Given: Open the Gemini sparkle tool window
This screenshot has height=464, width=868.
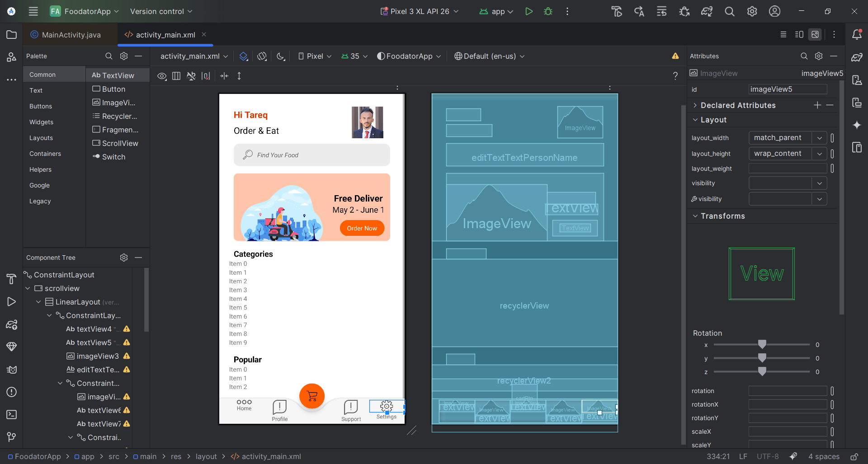Looking at the screenshot, I should pyautogui.click(x=857, y=125).
